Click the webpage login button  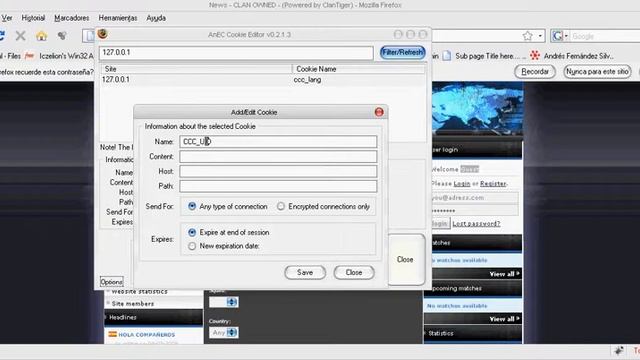(x=440, y=224)
